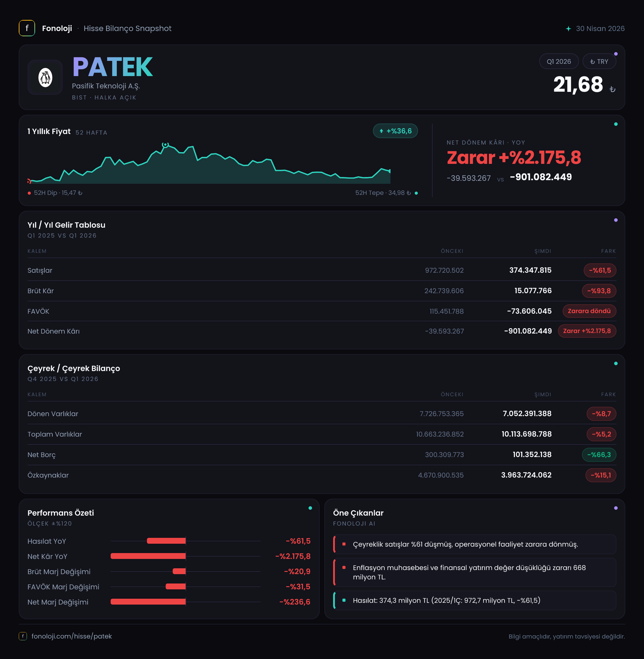Click the date "30 Nisan 2026"
Image resolution: width=644 pixels, height=659 pixels.
600,29
